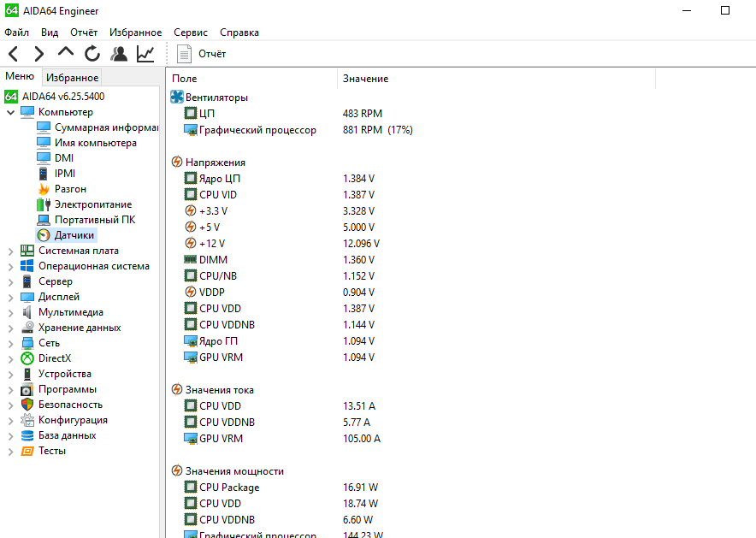Go forward with the right arrow toolbar icon

[39, 54]
